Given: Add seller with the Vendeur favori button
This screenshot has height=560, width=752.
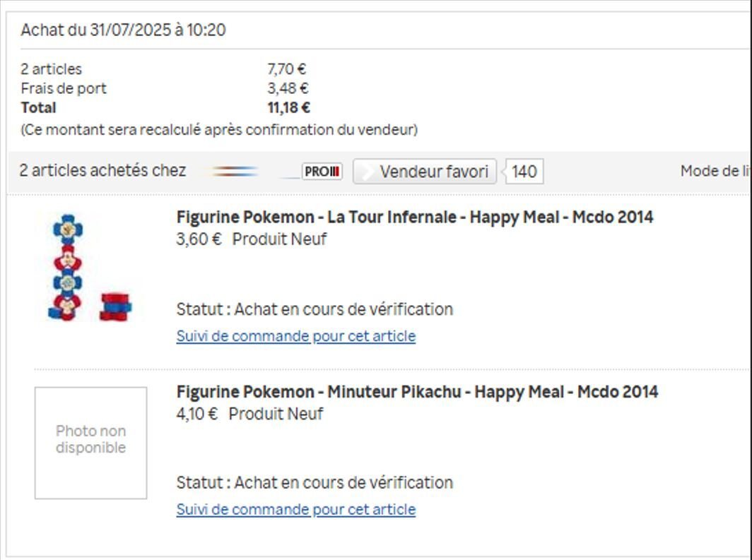Looking at the screenshot, I should point(425,172).
